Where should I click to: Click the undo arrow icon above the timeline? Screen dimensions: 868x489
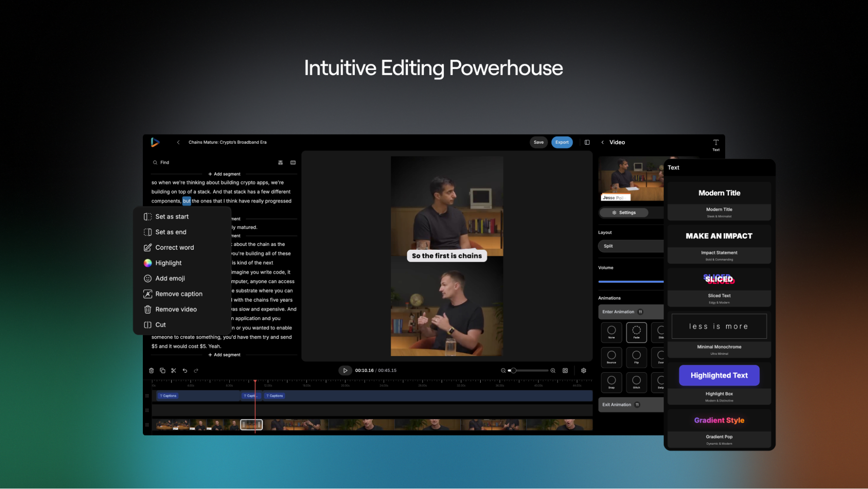[x=185, y=370]
